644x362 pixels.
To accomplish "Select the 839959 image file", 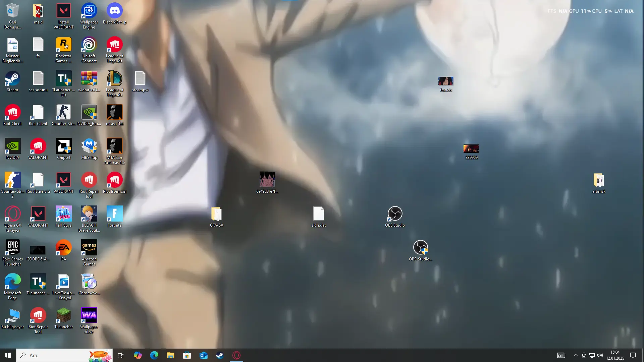I will 471,152.
